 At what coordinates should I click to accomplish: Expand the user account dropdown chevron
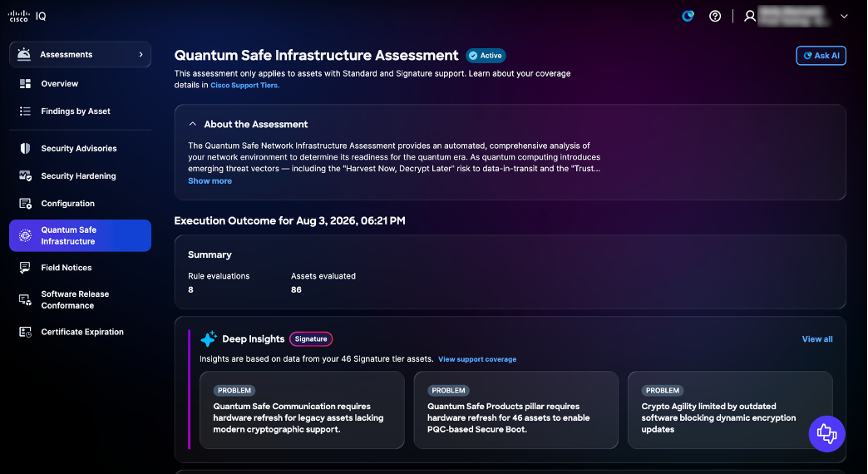844,16
